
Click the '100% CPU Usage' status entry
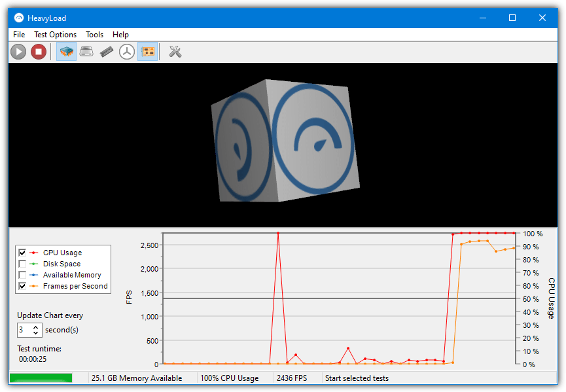click(x=230, y=378)
